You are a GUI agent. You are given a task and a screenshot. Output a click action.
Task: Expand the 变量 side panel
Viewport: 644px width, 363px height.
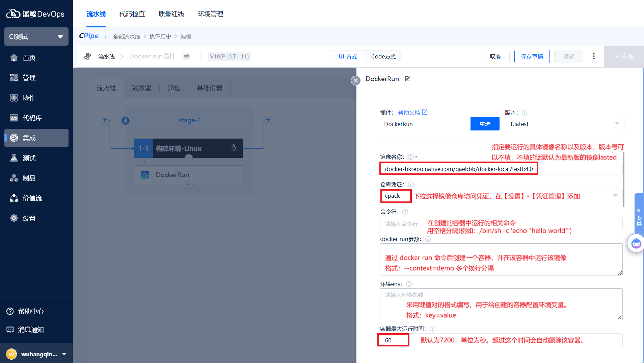click(x=639, y=217)
